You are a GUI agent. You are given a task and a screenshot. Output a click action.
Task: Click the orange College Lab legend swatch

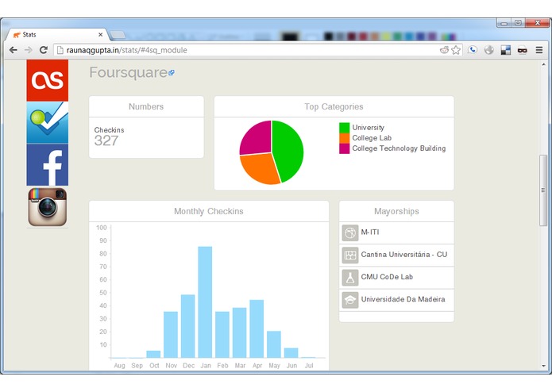pos(344,138)
